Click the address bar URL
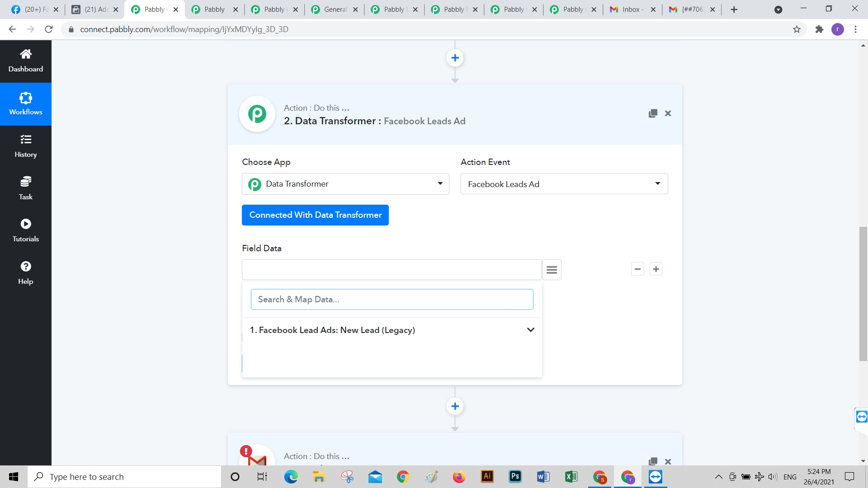Image resolution: width=868 pixels, height=488 pixels. [184, 29]
